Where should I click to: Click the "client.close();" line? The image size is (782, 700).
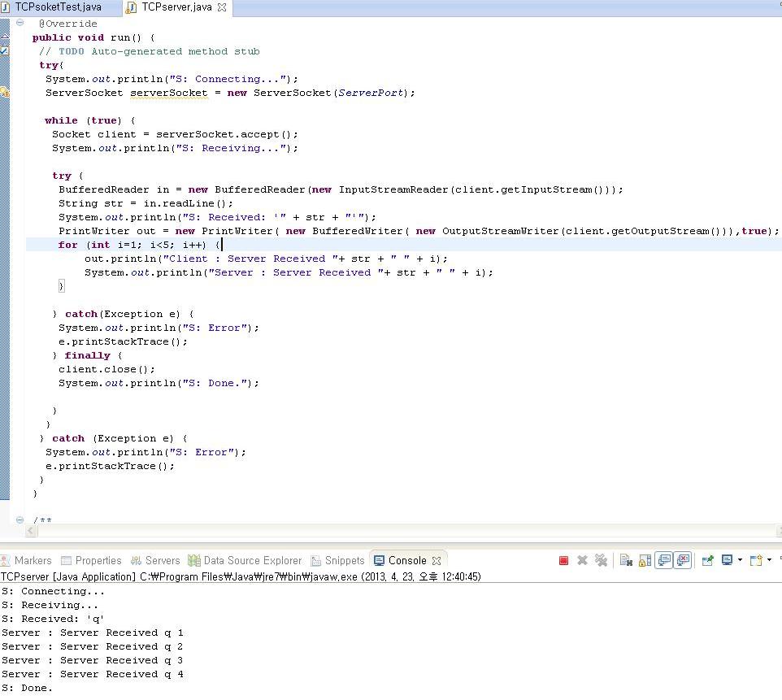coord(106,369)
